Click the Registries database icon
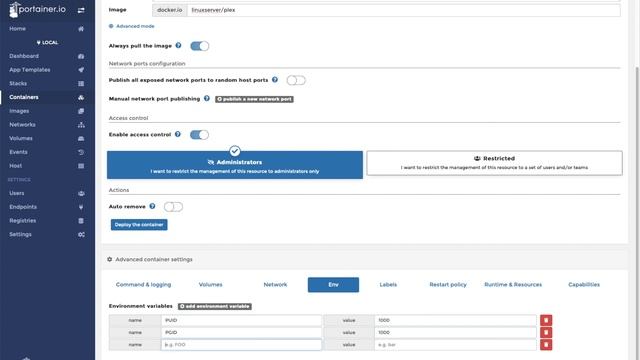This screenshot has width=640, height=360. (x=81, y=221)
